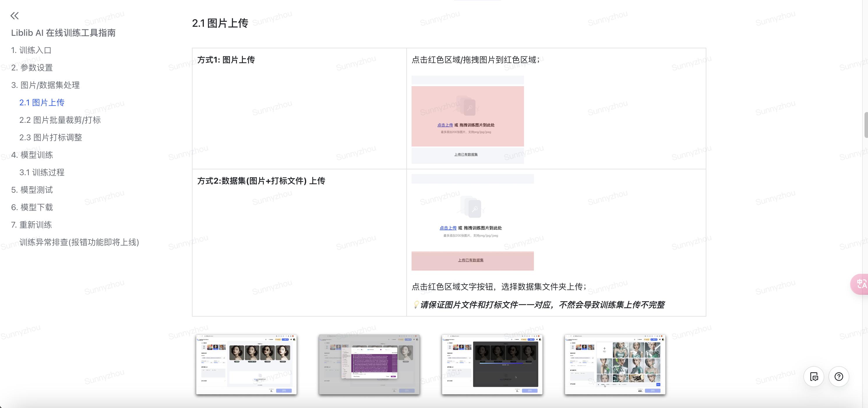The image size is (868, 408).
Task: Click the '上传已有数据集' highlighted image in 方式2
Action: coord(472,260)
